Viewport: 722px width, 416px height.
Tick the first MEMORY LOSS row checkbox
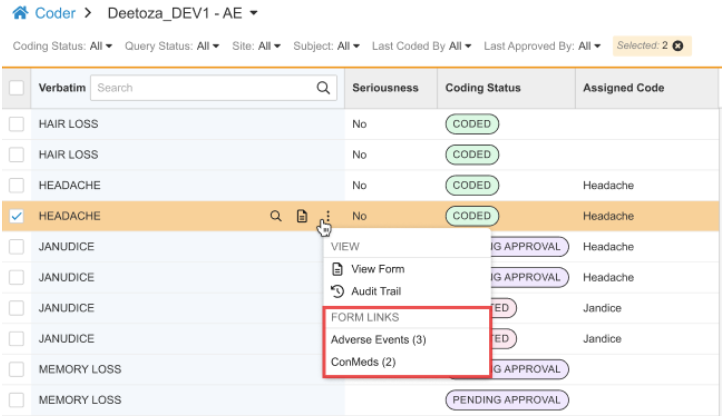tap(16, 369)
